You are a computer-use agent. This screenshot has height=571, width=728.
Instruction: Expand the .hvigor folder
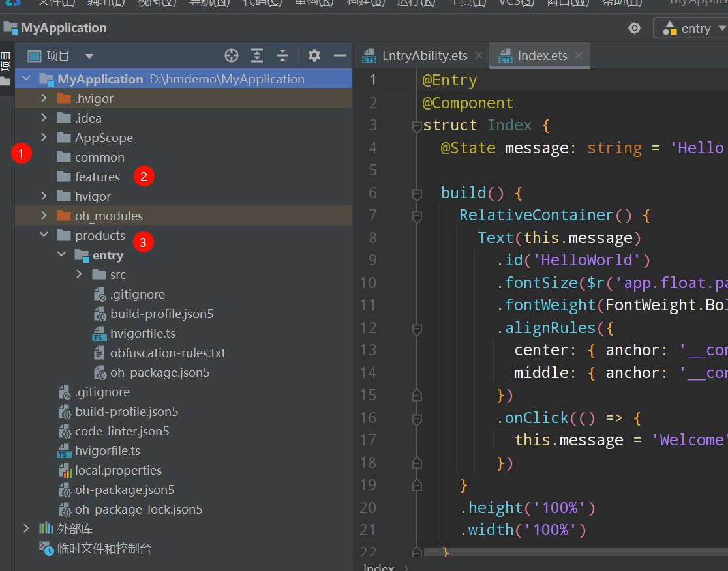click(44, 98)
